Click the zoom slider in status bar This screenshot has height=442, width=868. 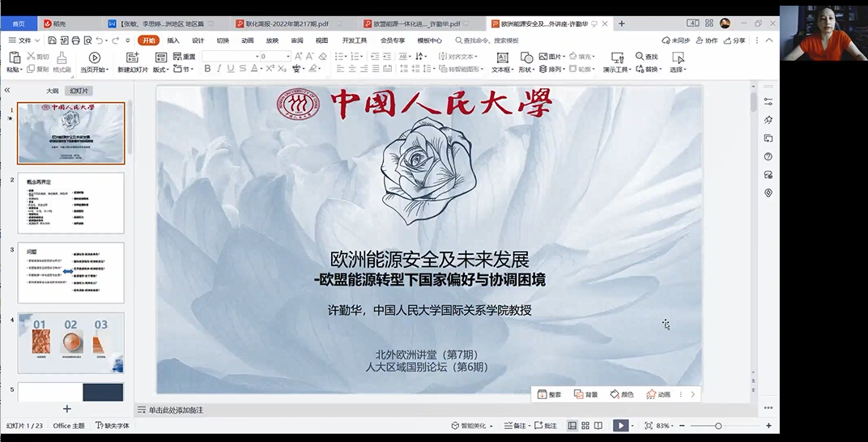point(717,426)
